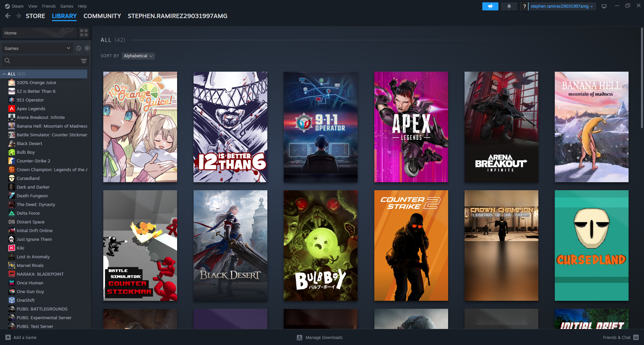The image size is (644, 345).
Task: Click the Bulb Boy green icon in sidebar
Action: click(x=12, y=152)
